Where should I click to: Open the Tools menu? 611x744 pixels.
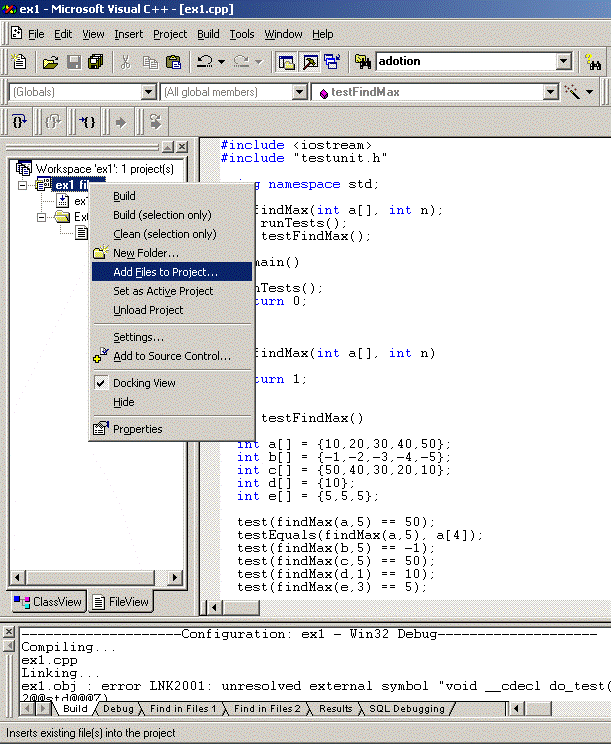[242, 34]
